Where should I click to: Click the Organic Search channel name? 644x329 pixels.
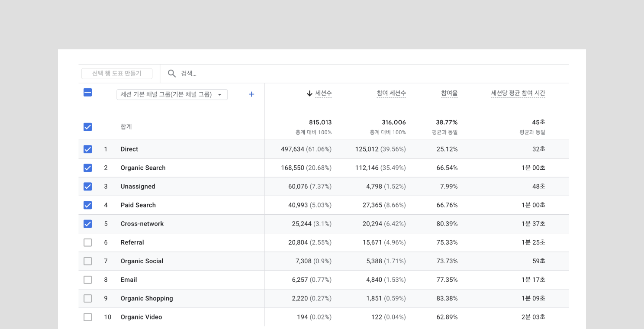pos(143,168)
